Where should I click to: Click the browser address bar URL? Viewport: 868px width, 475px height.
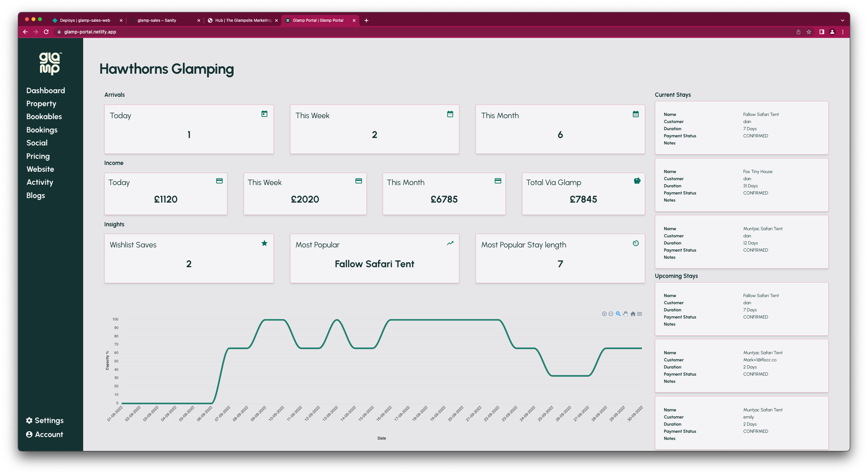(90, 32)
